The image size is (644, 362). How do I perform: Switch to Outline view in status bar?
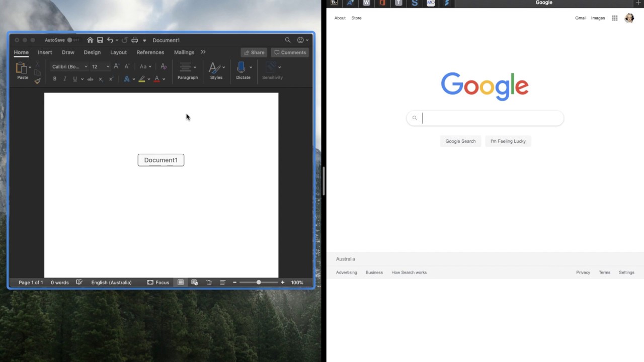(209, 283)
